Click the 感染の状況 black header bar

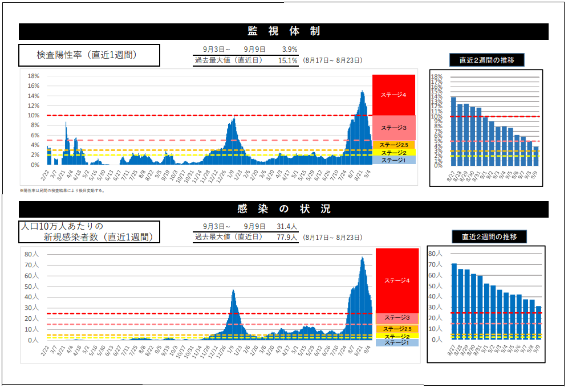(x=283, y=209)
